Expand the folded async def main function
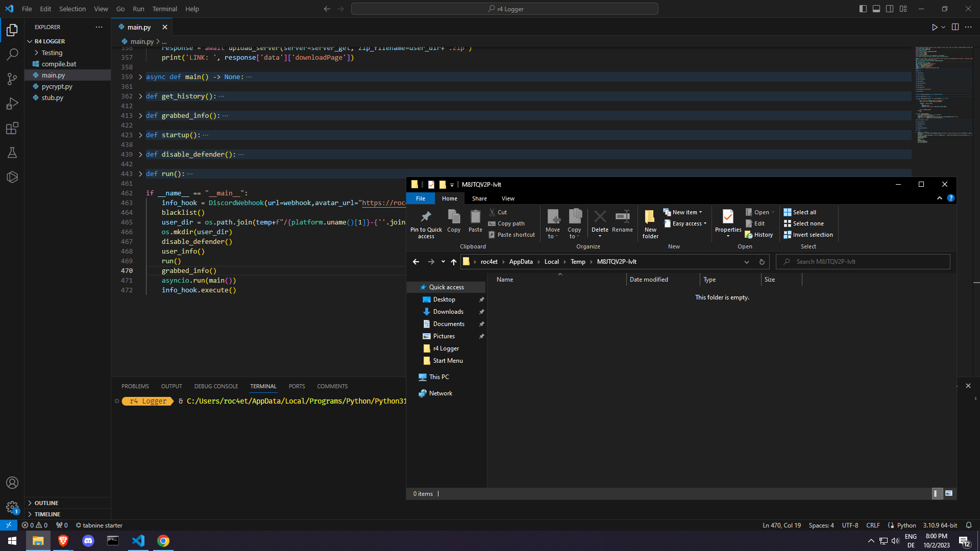This screenshot has width=980, height=551. tap(140, 77)
